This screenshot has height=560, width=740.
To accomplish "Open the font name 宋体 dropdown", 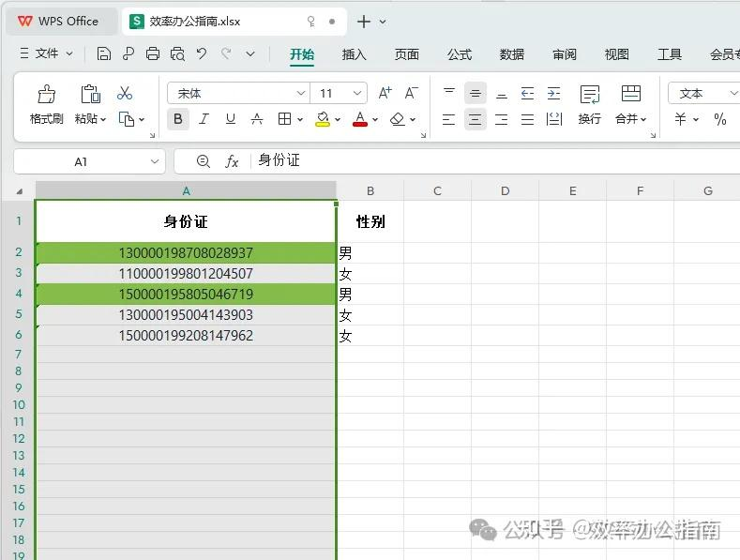I will pyautogui.click(x=301, y=93).
